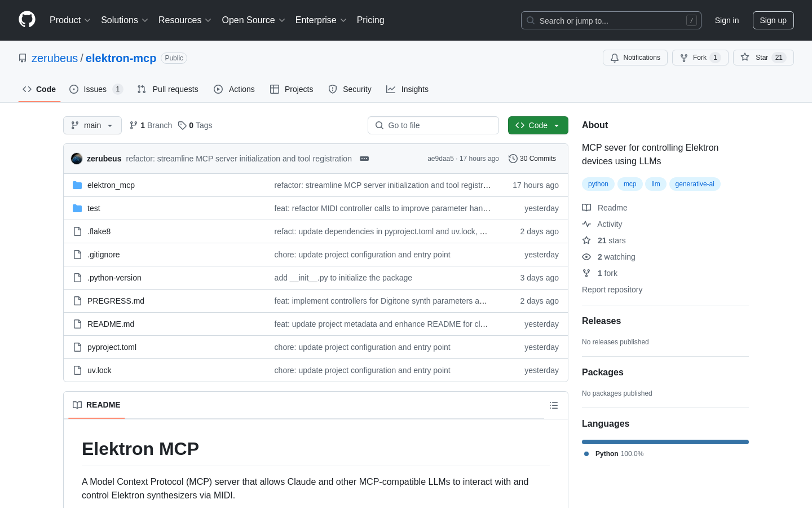The width and height of the screenshot is (812, 508).
Task: Click the Search or jump to field
Action: point(611,20)
